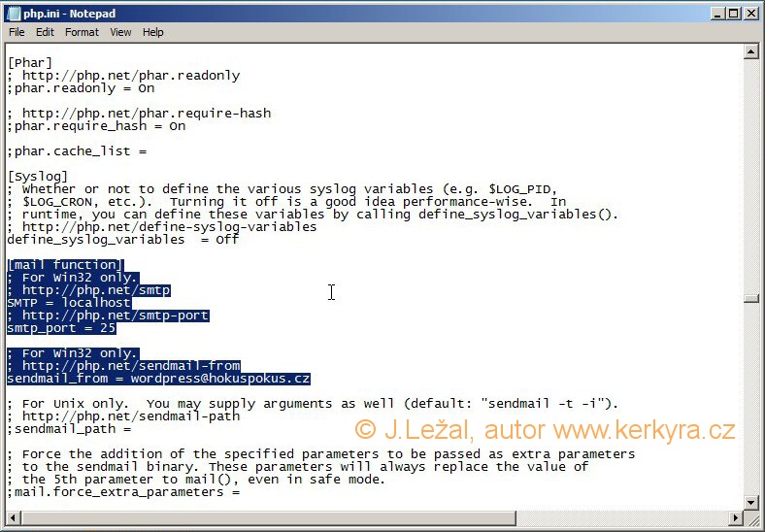Screen dimensions: 765x532
Task: Open the Help menu
Action: (153, 32)
